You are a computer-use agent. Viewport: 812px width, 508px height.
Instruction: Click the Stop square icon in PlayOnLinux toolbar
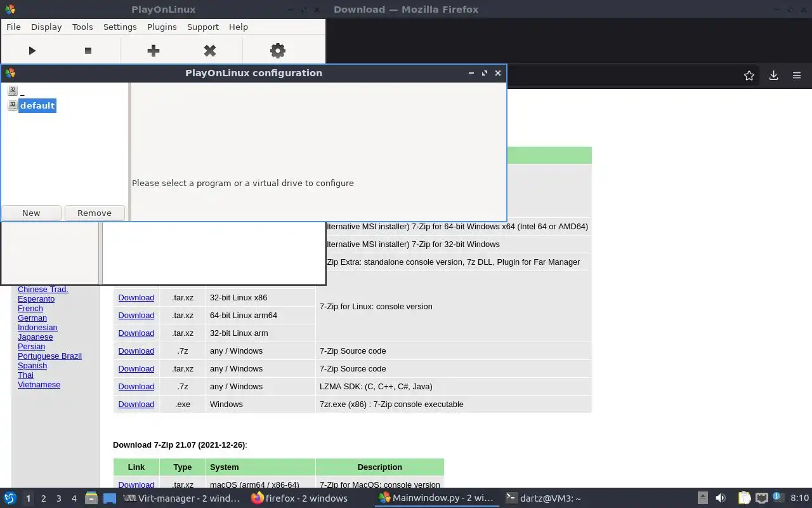(88, 50)
